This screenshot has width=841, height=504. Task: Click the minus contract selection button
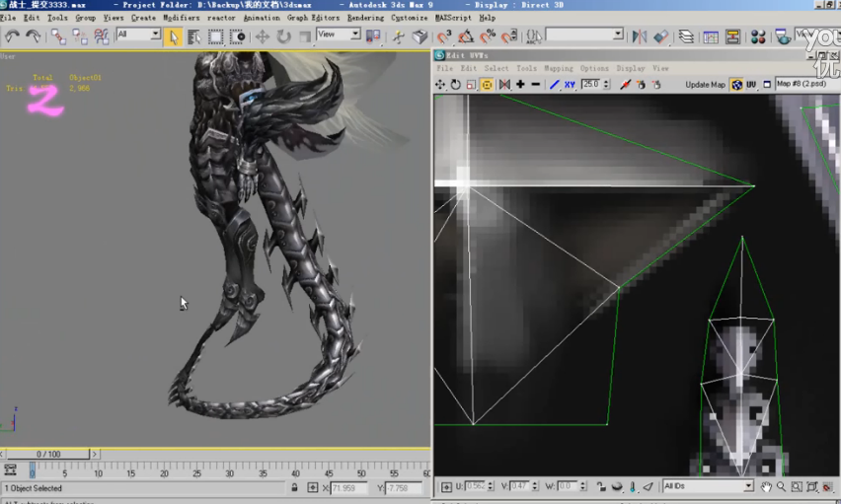pyautogui.click(x=535, y=84)
